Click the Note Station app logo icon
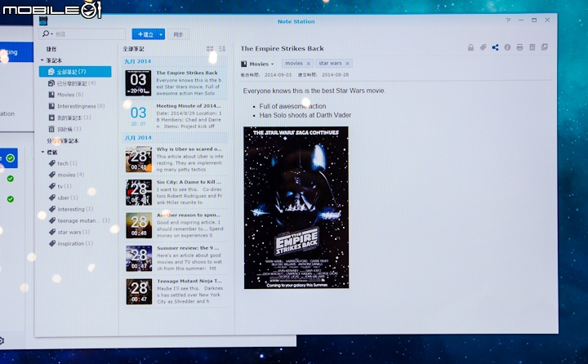Image resolution: width=588 pixels, height=364 pixels. tap(43, 20)
